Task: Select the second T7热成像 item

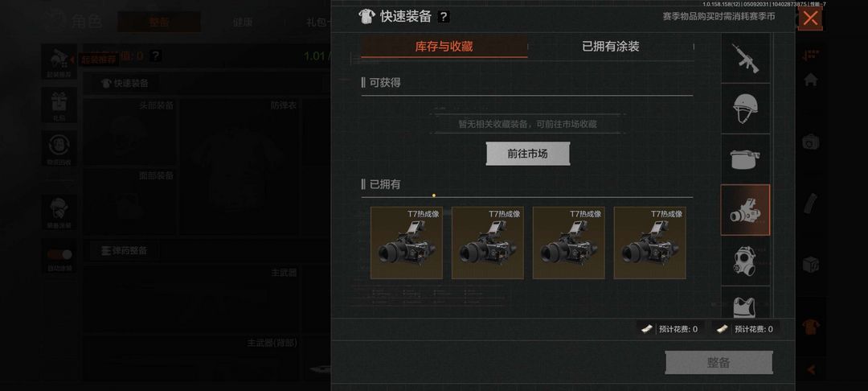Action: pos(488,243)
